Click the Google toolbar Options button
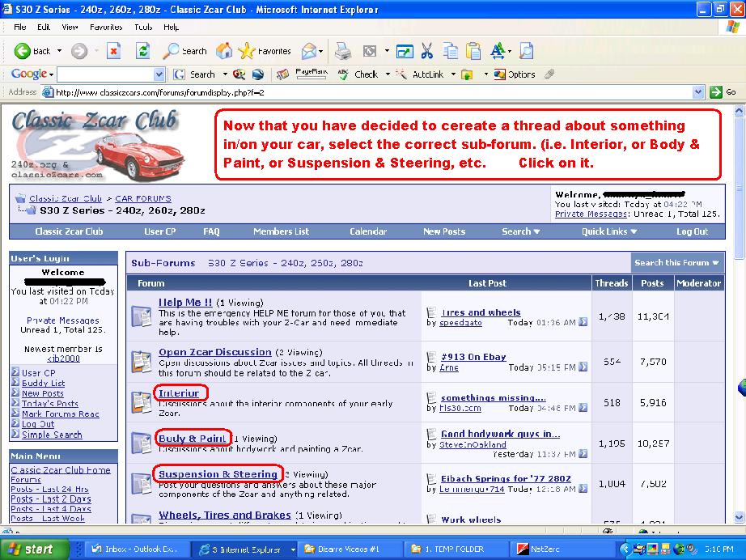The width and height of the screenshot is (746, 560). (x=515, y=74)
